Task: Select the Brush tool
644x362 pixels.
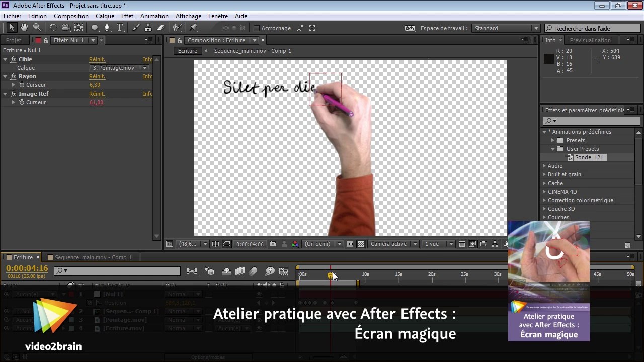Action: (x=137, y=28)
